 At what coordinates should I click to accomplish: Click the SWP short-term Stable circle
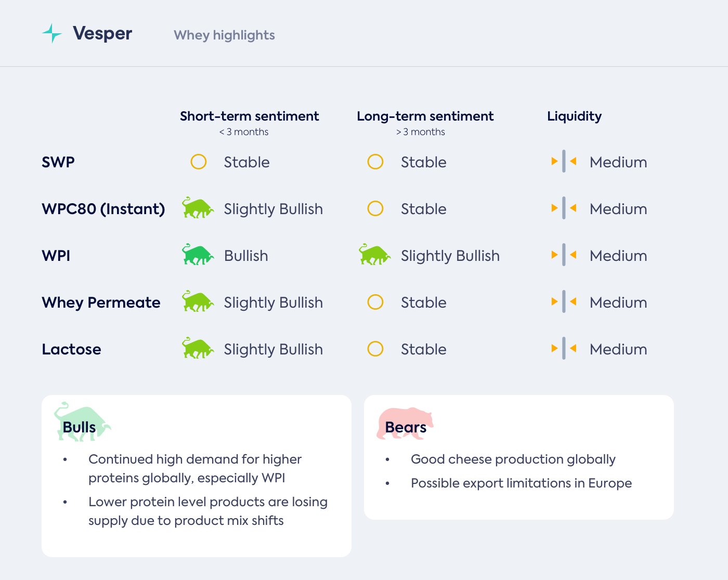199,162
